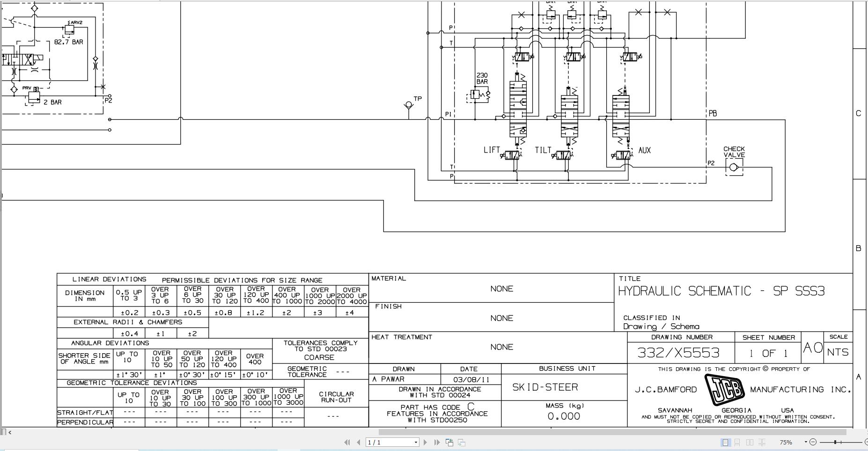The image size is (868, 451).
Task: Jump to the last page icon
Action: (x=437, y=442)
